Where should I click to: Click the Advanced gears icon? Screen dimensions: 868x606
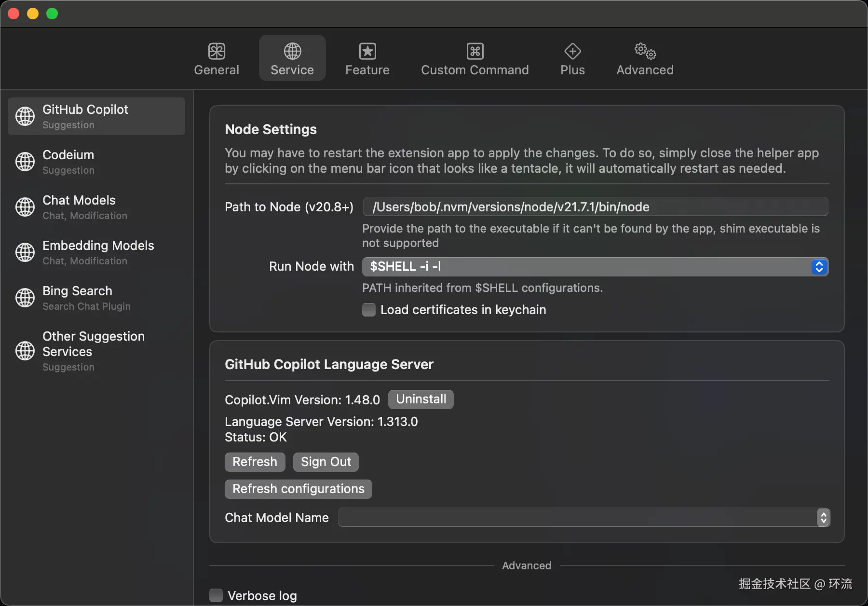tap(645, 51)
